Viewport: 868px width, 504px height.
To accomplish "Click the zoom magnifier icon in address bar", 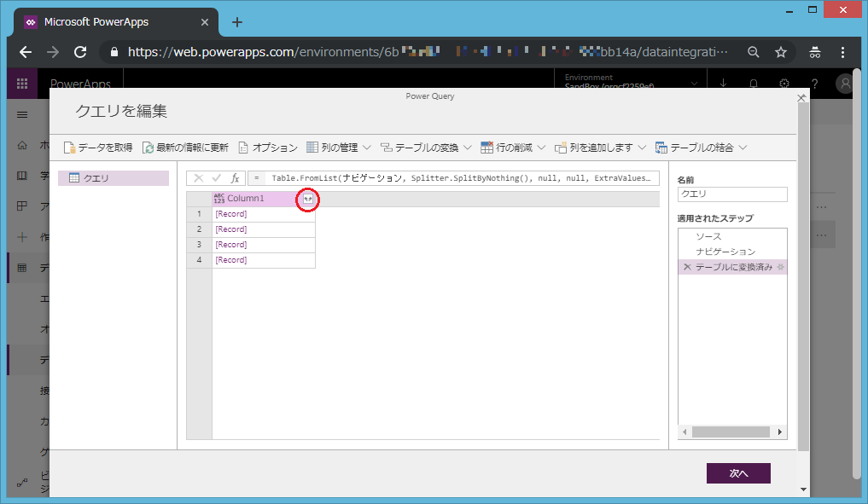I will (x=754, y=52).
